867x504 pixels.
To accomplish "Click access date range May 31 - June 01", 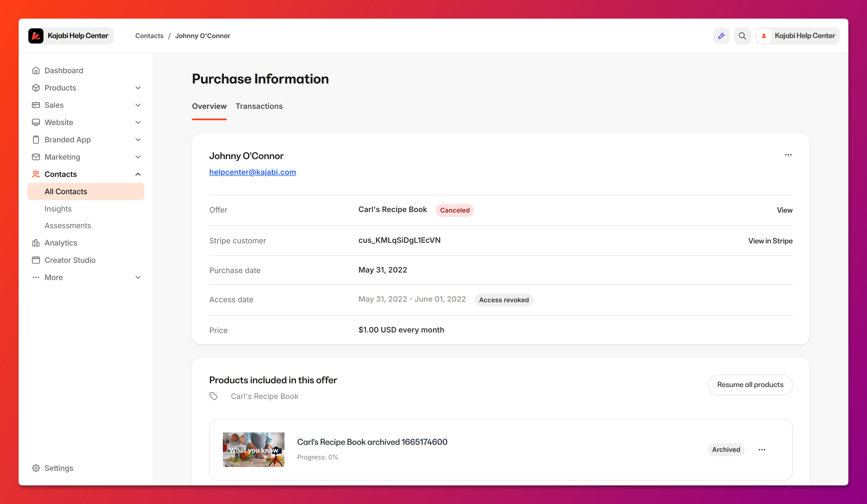I will coord(412,299).
